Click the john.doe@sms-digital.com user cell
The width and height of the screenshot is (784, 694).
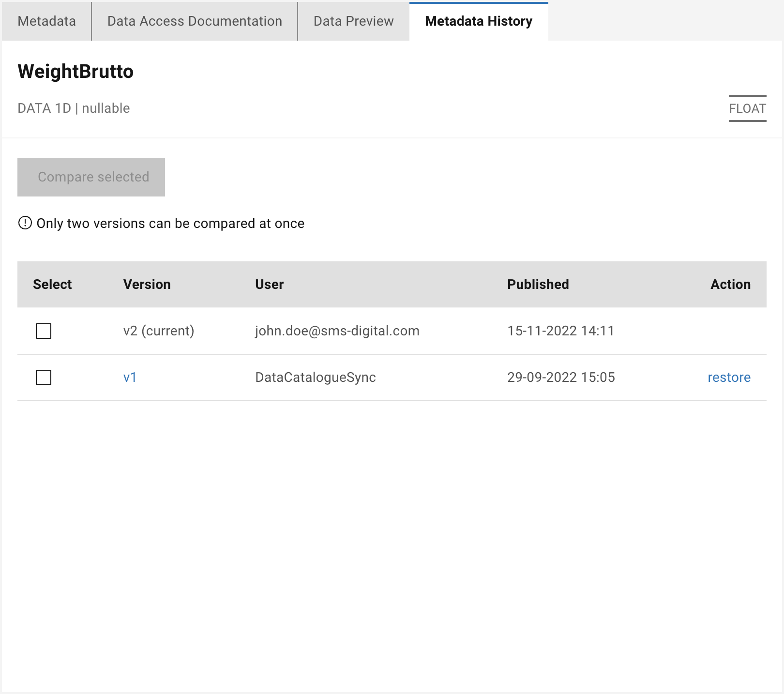[x=337, y=331]
